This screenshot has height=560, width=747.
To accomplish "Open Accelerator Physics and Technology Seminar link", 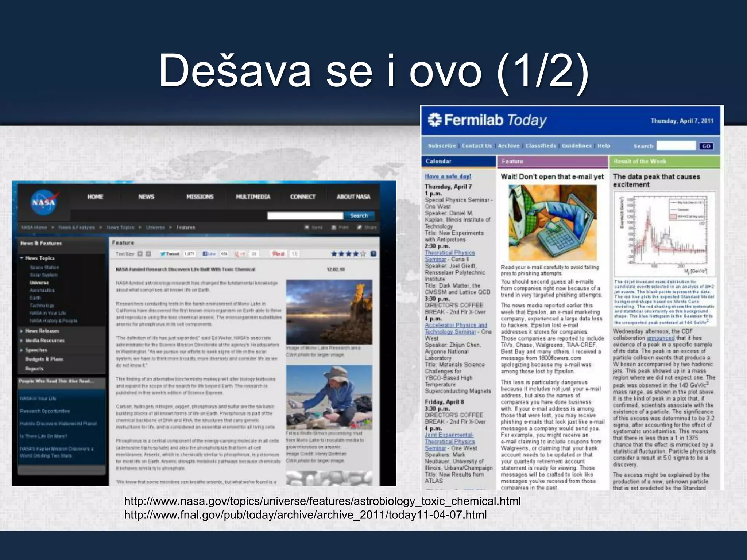I will point(456,328).
